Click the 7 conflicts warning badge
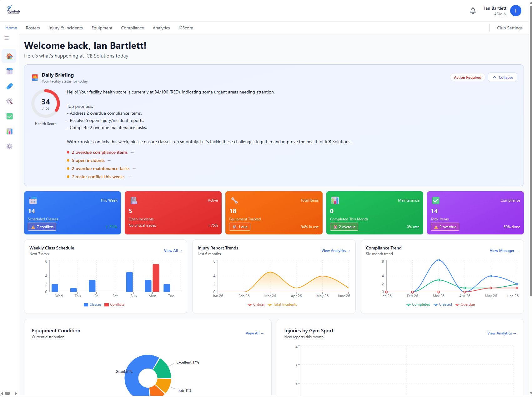The image size is (532, 397). pyautogui.click(x=42, y=227)
